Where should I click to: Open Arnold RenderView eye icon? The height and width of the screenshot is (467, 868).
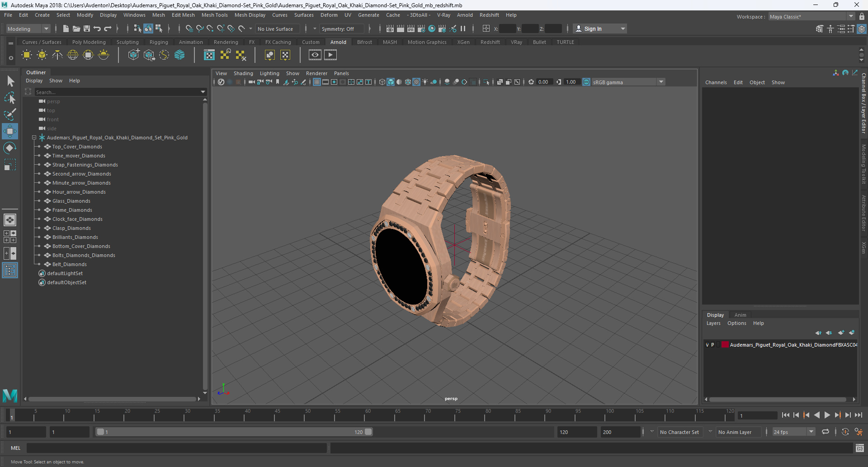(315, 55)
